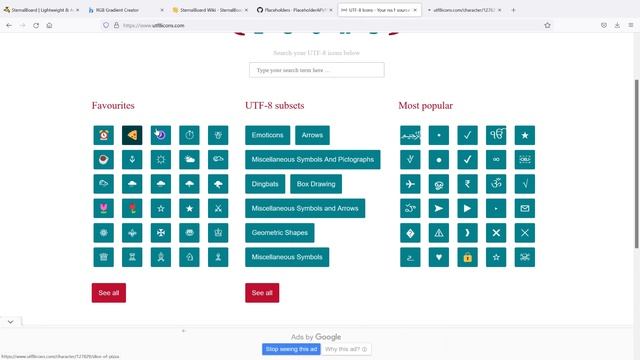Open the Dingbats subset
The height and width of the screenshot is (360, 640).
tap(265, 184)
